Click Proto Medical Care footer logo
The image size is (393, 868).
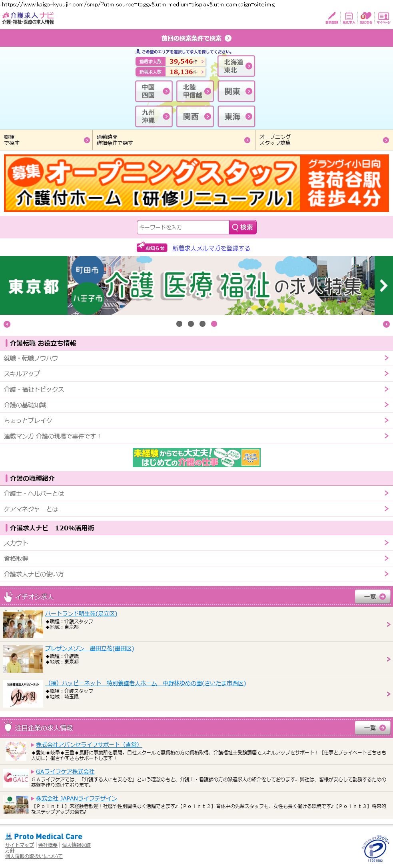pos(44,836)
